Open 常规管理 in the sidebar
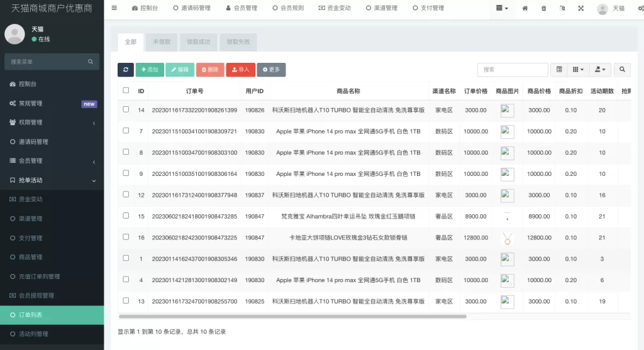Viewport: 644px width, 350px height. pyautogui.click(x=52, y=104)
